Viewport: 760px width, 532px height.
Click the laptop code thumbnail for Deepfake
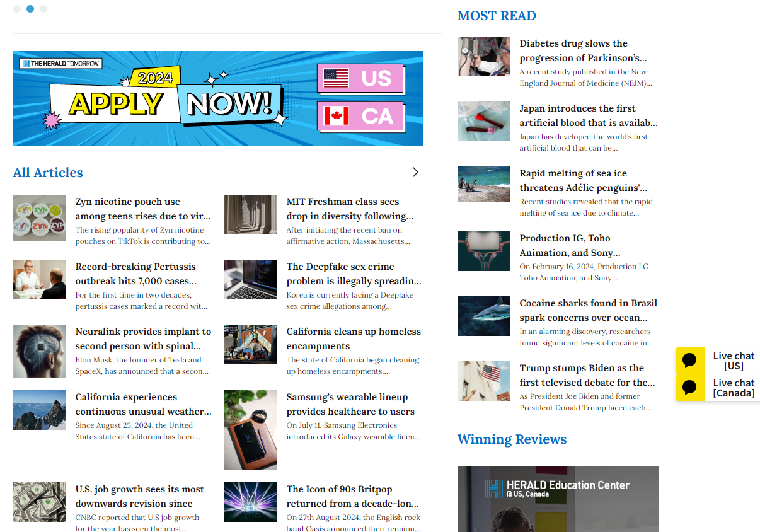coord(251,279)
